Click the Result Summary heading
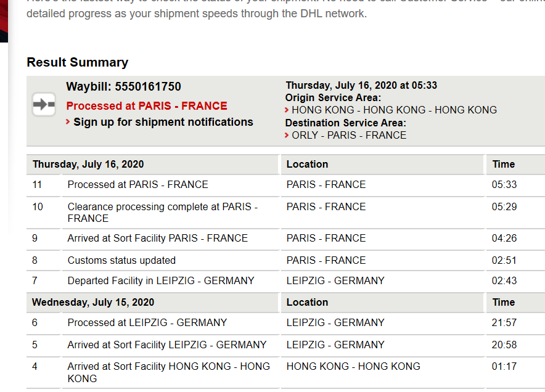The image size is (545, 392). 78,62
